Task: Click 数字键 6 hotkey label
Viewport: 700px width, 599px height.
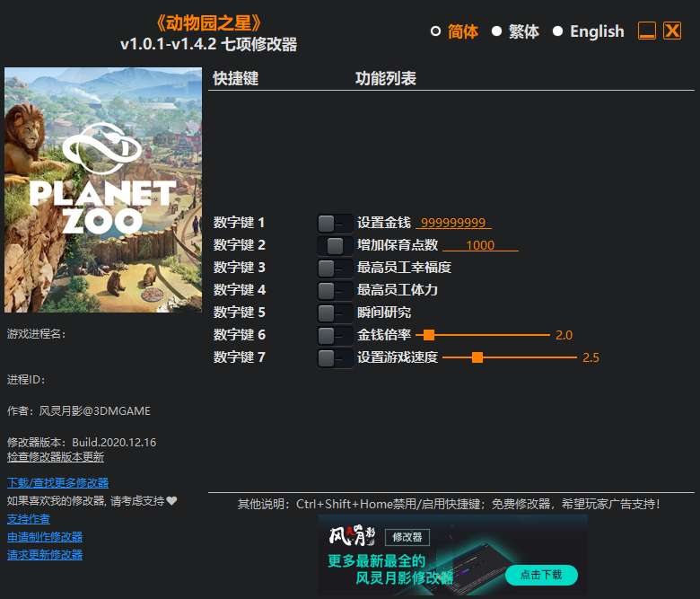Action: [240, 335]
